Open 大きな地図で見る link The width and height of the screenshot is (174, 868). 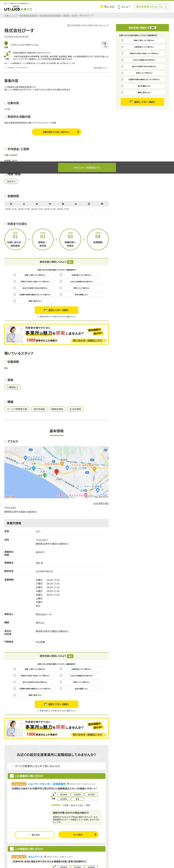(101, 503)
